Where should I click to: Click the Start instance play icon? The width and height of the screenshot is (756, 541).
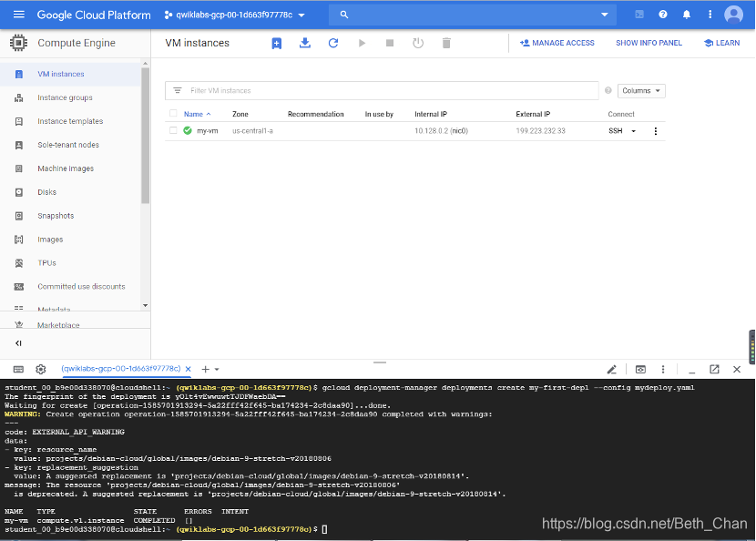coord(362,44)
